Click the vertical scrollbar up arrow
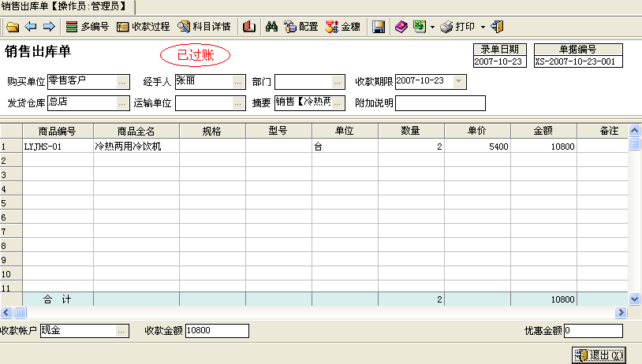This screenshot has width=642, height=364. click(x=634, y=131)
